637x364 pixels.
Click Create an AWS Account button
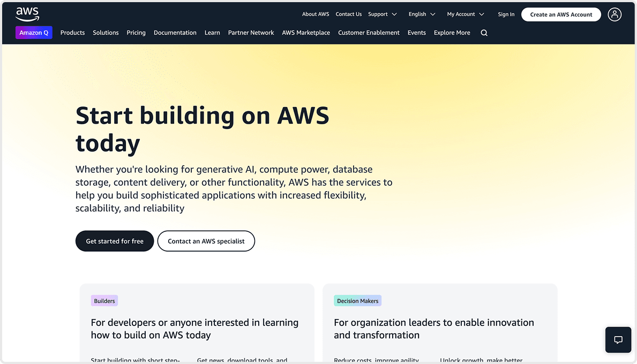[561, 14]
